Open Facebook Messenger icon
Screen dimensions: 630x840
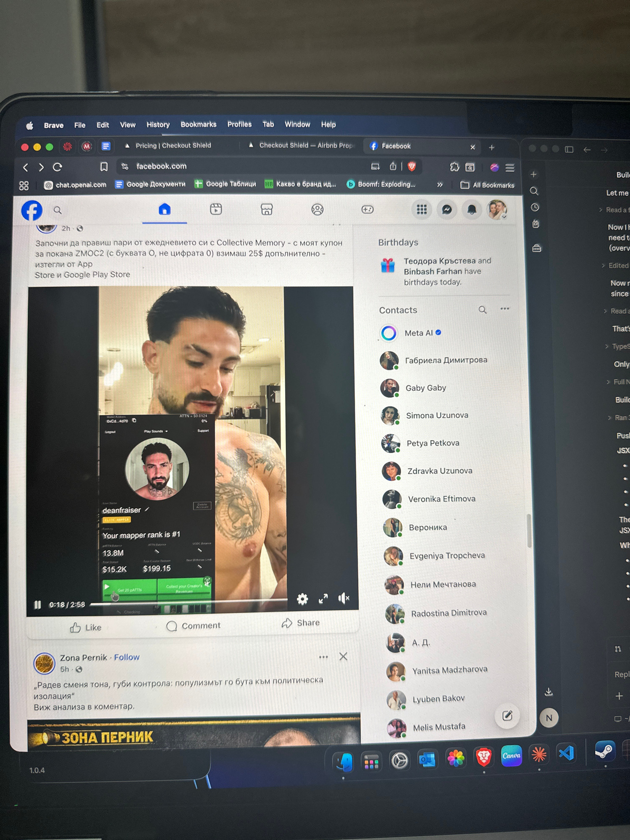(447, 210)
